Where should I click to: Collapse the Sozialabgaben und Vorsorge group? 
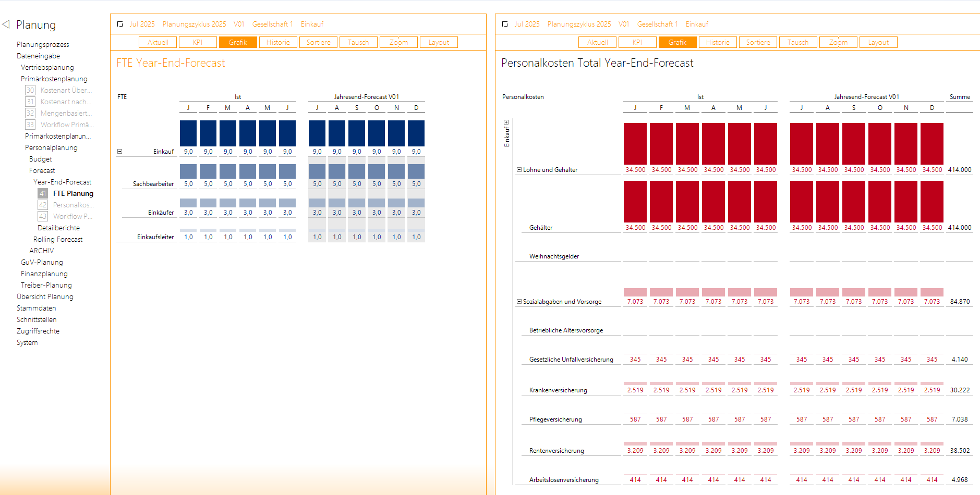[519, 302]
